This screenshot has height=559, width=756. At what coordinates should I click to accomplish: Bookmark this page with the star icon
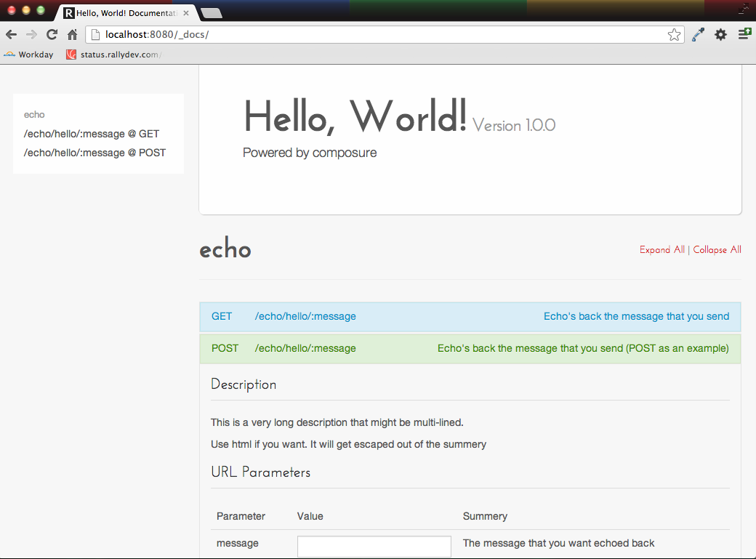(x=674, y=34)
